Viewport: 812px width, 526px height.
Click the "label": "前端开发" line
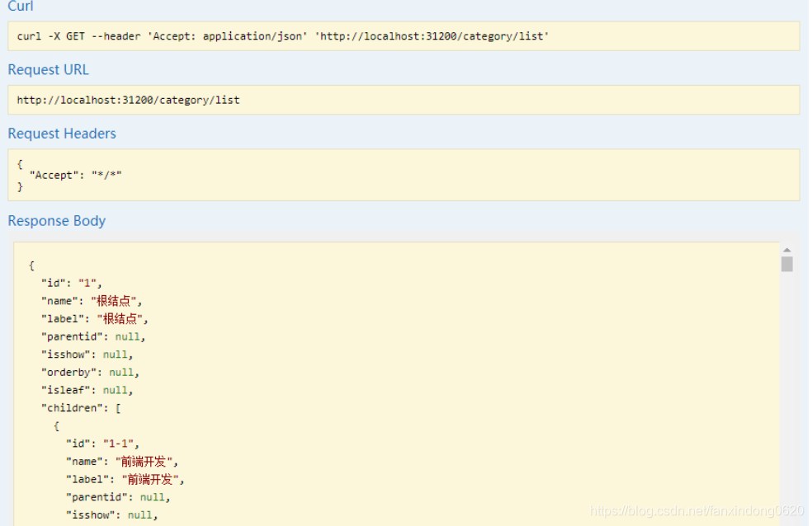coord(125,480)
